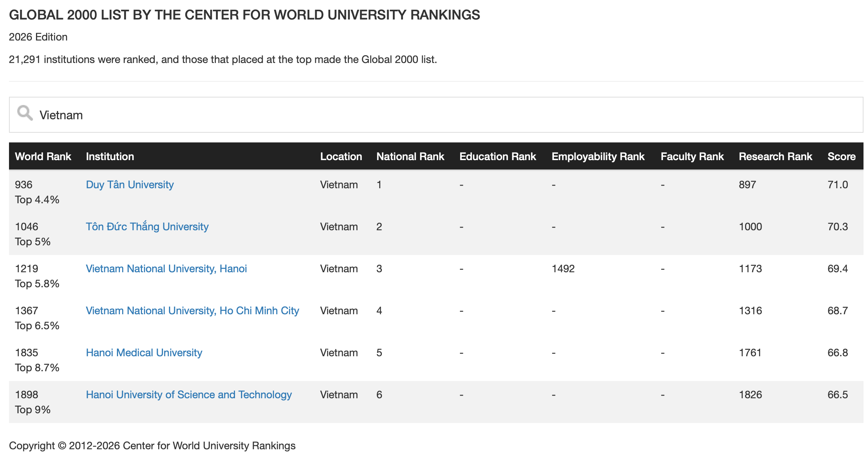The image size is (868, 456).
Task: Select the 936 world rank cell
Action: 24,184
